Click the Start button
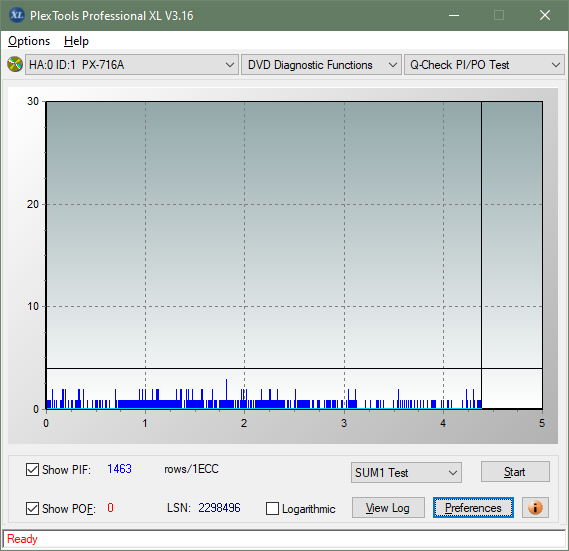 (x=515, y=472)
